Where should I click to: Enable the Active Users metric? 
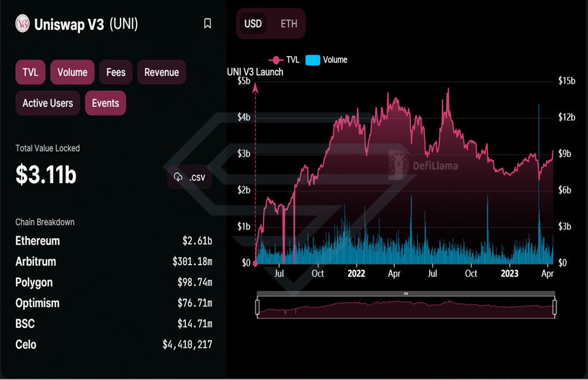48,103
